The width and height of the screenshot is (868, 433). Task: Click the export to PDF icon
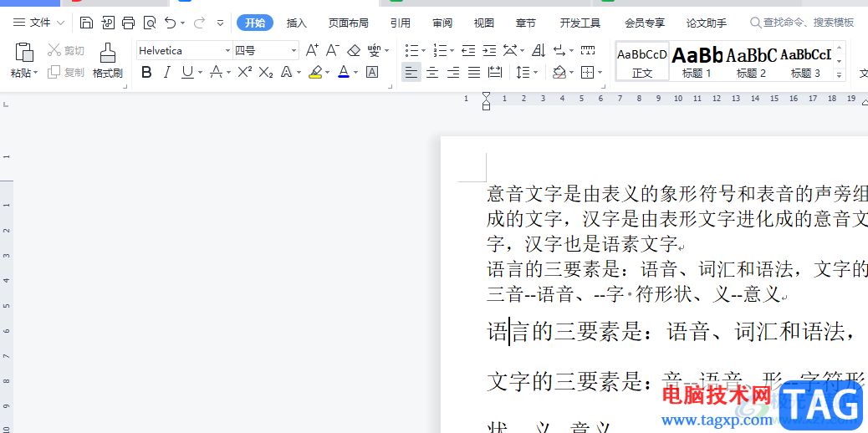[x=107, y=23]
